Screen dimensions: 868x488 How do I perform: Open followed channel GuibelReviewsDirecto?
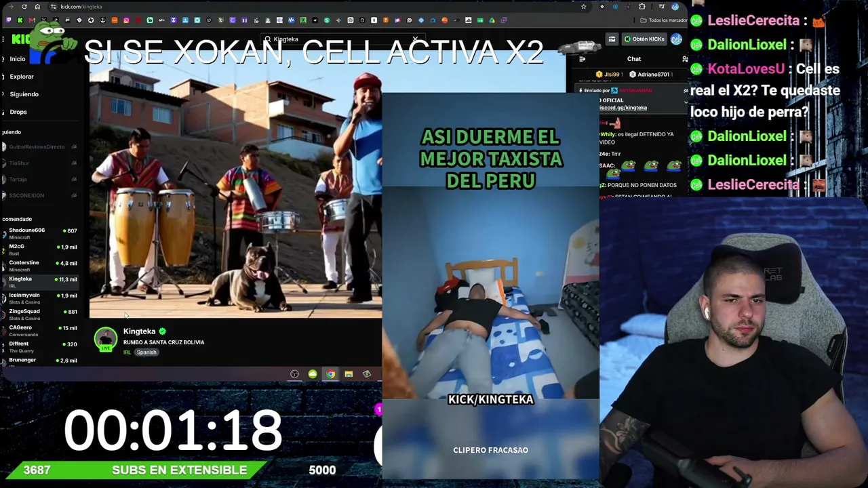40,147
